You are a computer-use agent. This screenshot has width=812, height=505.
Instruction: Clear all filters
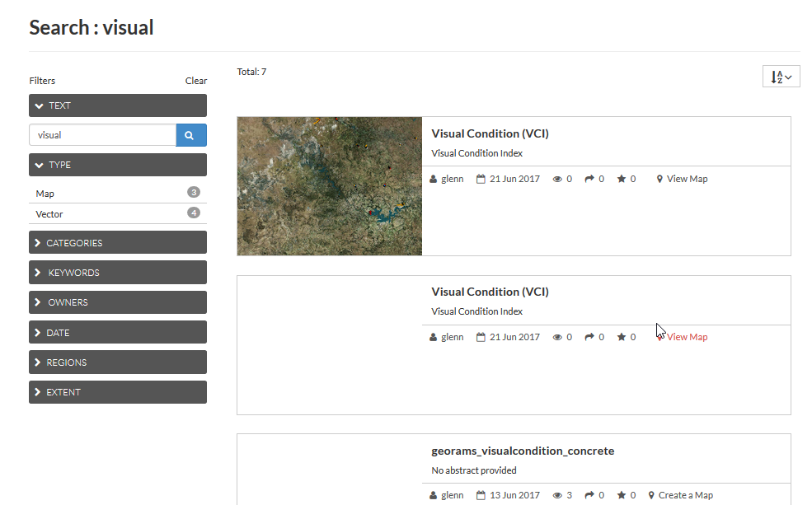(x=195, y=81)
